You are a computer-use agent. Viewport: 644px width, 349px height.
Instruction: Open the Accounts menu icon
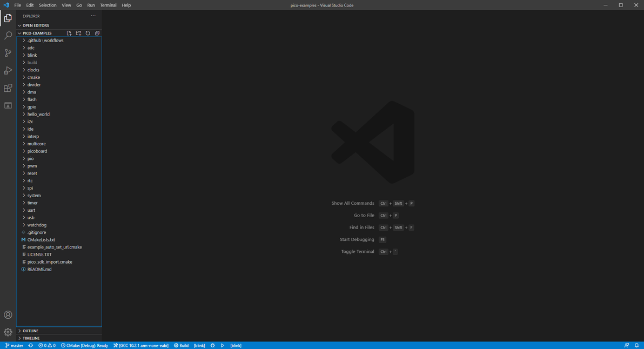8,315
